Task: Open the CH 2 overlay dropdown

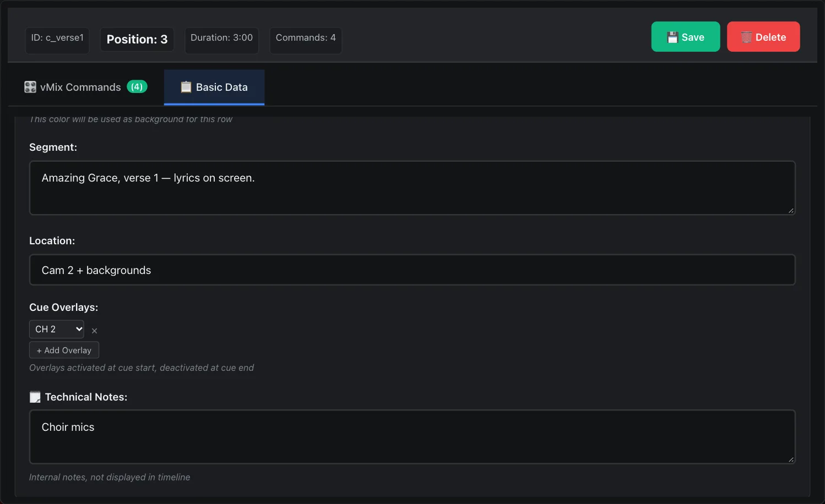Action: pos(57,329)
